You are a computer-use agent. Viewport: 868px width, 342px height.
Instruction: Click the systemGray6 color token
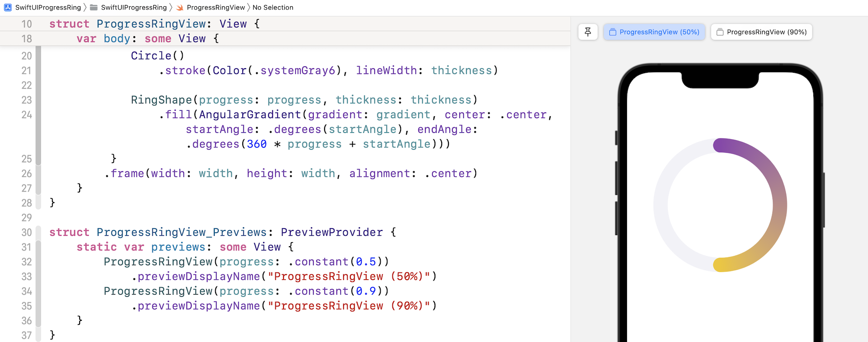[297, 70]
